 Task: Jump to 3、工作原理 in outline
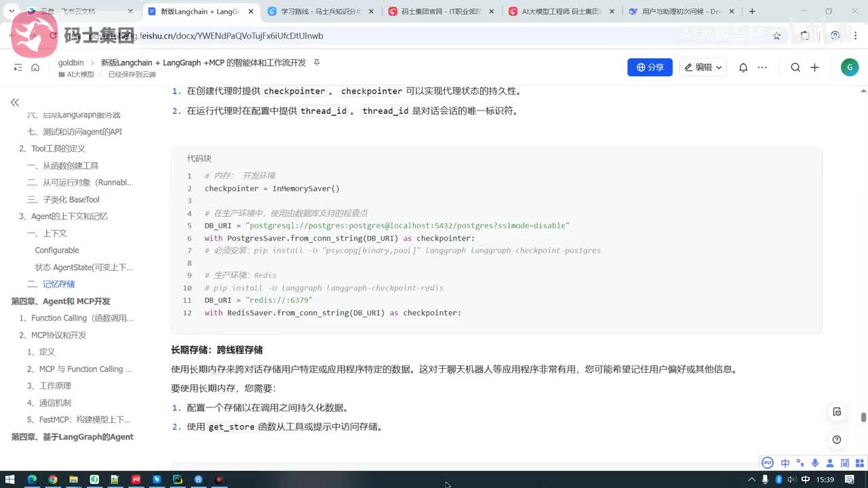(x=49, y=386)
